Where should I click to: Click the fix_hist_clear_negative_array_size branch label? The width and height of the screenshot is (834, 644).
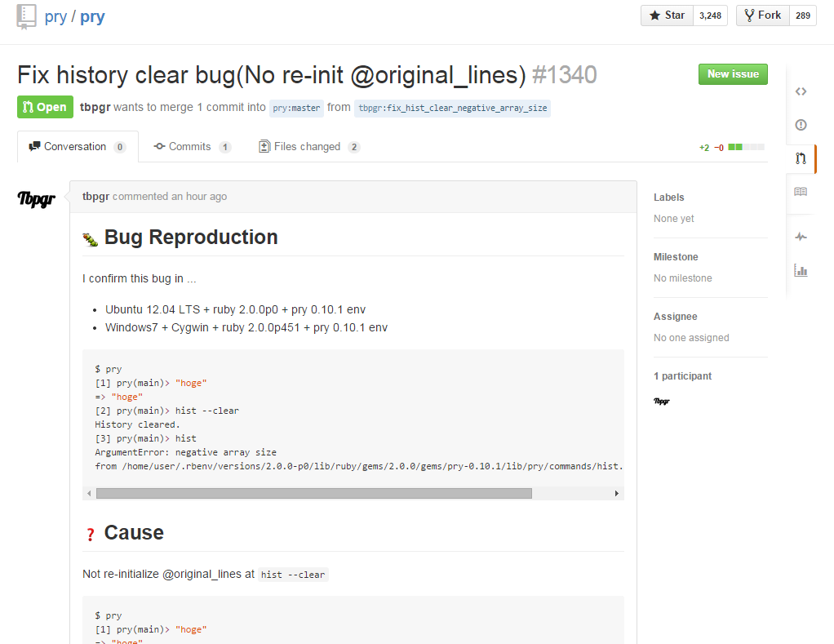452,107
